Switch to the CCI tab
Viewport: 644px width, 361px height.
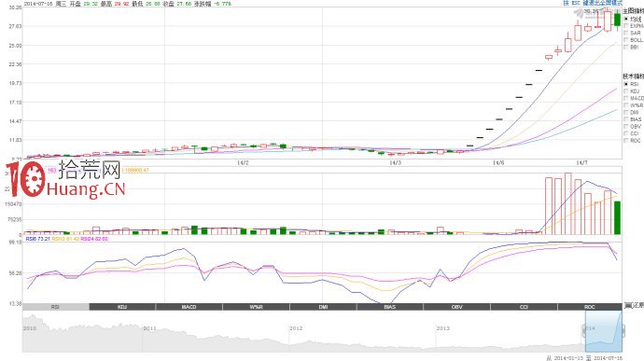tap(524, 307)
